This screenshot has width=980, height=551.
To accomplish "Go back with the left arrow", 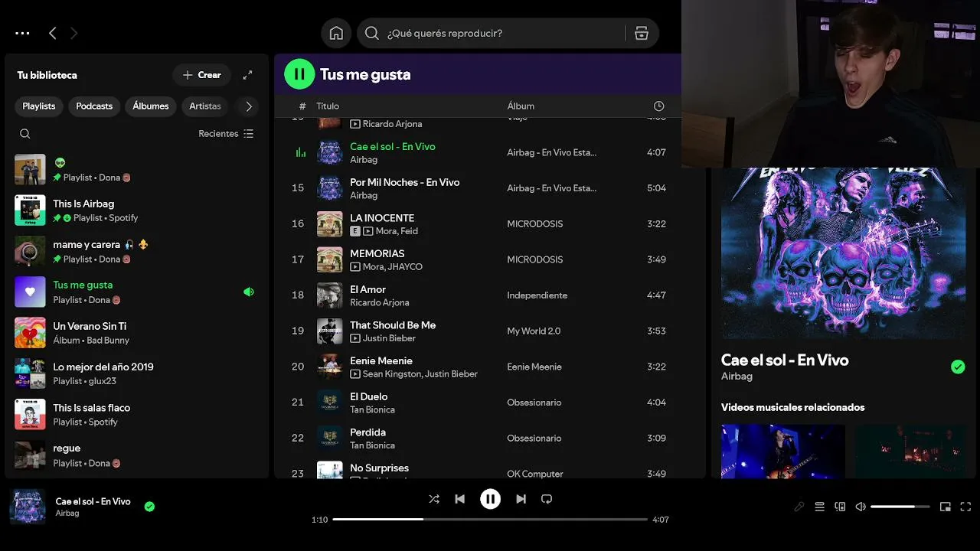I will pyautogui.click(x=52, y=33).
